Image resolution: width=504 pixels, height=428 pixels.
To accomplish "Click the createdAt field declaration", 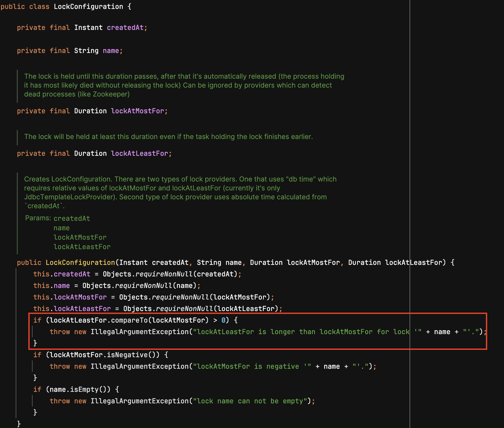I will point(125,28).
